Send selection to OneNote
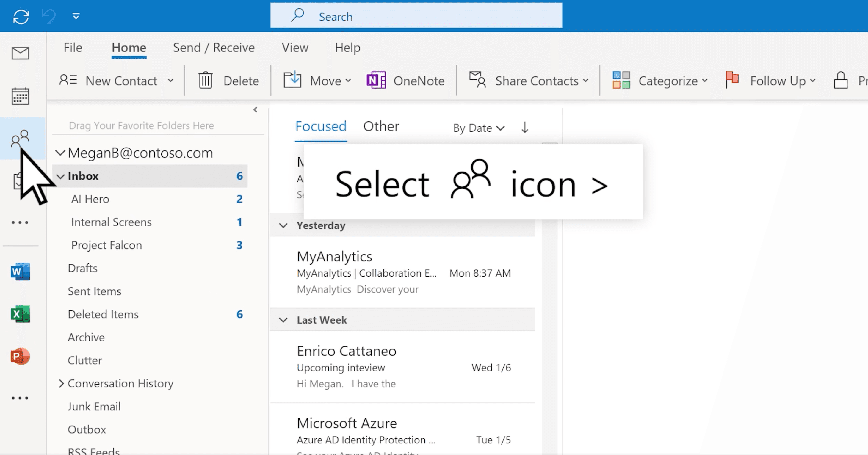The width and height of the screenshot is (868, 455). 406,81
